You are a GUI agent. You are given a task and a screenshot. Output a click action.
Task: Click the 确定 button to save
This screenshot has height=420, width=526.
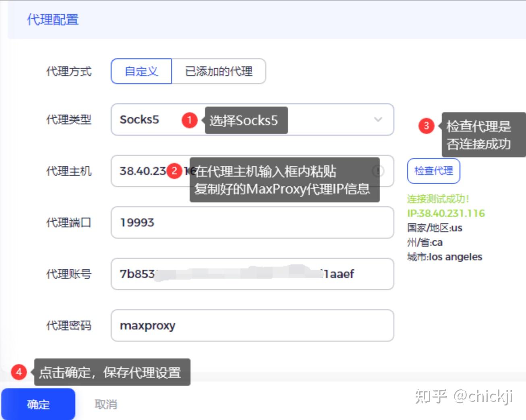pyautogui.click(x=38, y=404)
